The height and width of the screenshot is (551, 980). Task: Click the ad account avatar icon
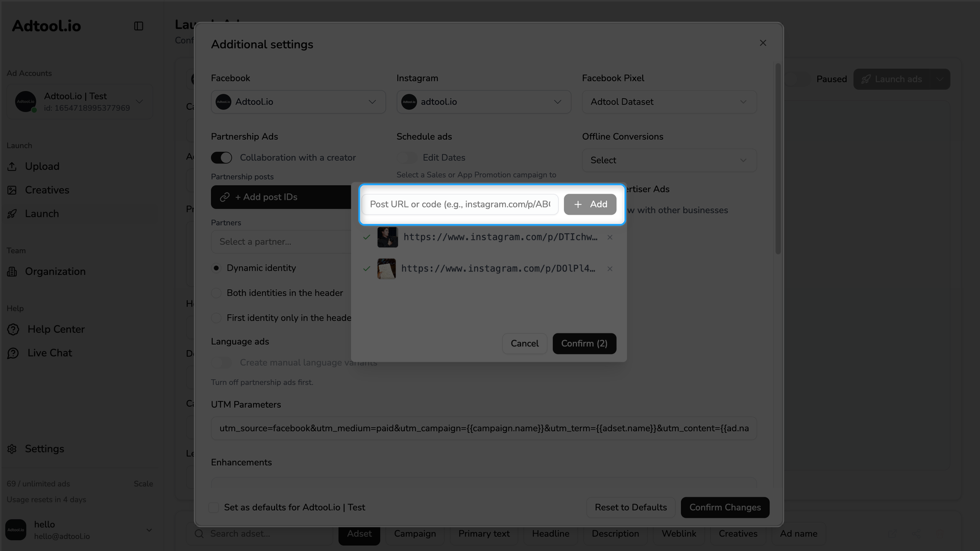[26, 102]
